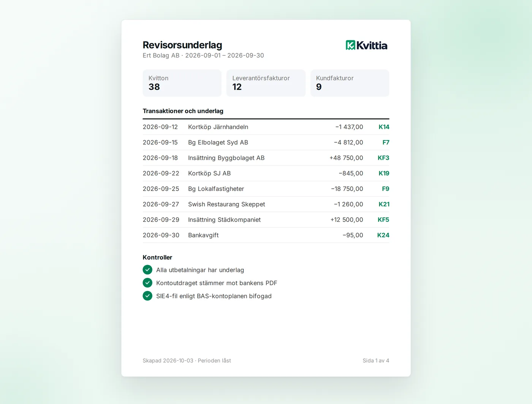Click the amount +12 500,00
Viewport: 532px width, 404px height.
tap(347, 219)
